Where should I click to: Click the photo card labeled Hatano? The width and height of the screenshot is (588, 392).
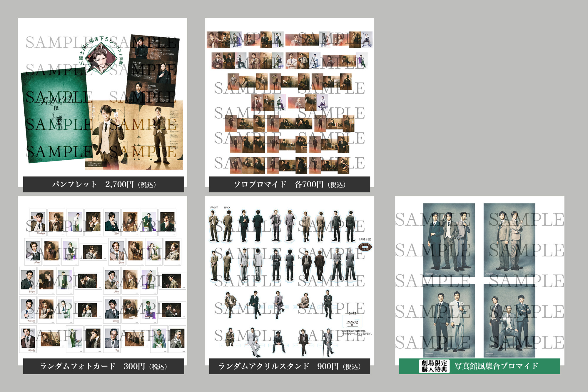[x=117, y=252]
